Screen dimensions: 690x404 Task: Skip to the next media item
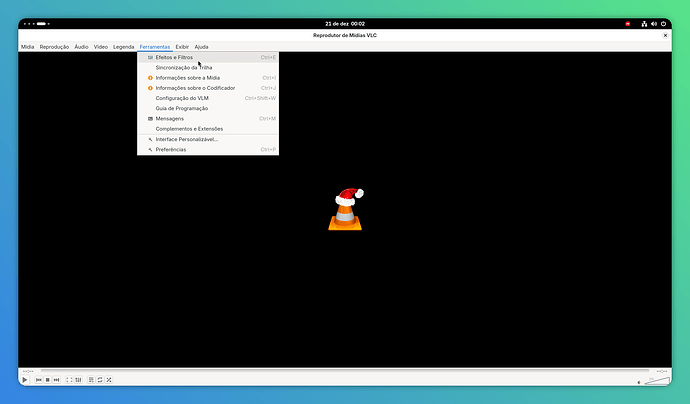[x=57, y=380]
